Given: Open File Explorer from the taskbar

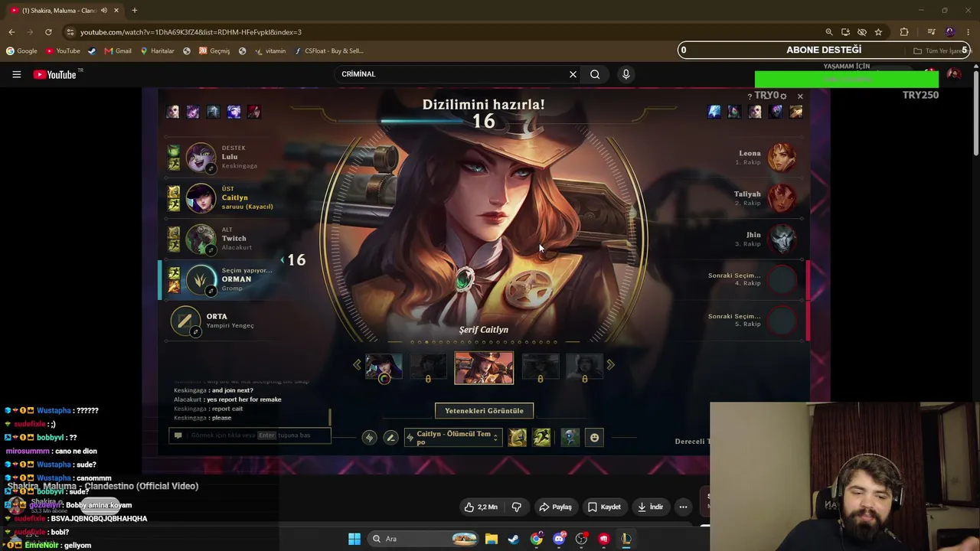Looking at the screenshot, I should click(492, 539).
